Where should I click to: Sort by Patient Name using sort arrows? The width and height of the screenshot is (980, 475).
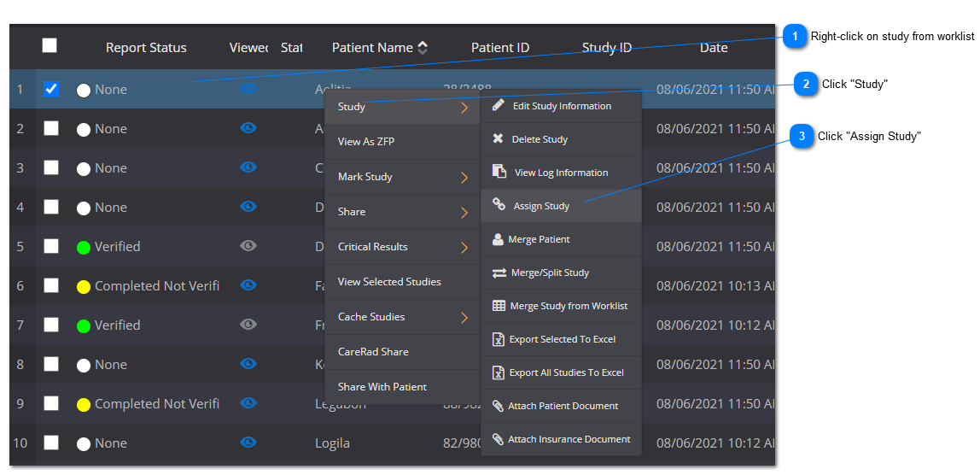(423, 48)
